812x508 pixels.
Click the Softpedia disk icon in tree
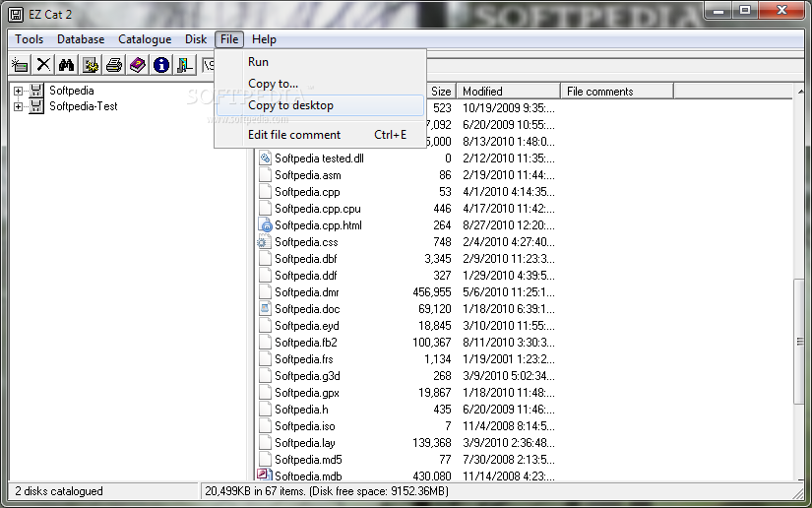[x=35, y=91]
